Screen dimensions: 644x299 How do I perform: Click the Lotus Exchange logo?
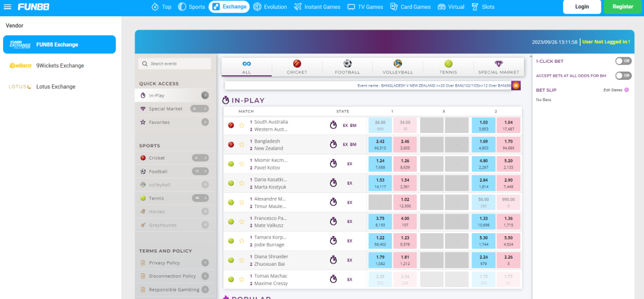20,87
